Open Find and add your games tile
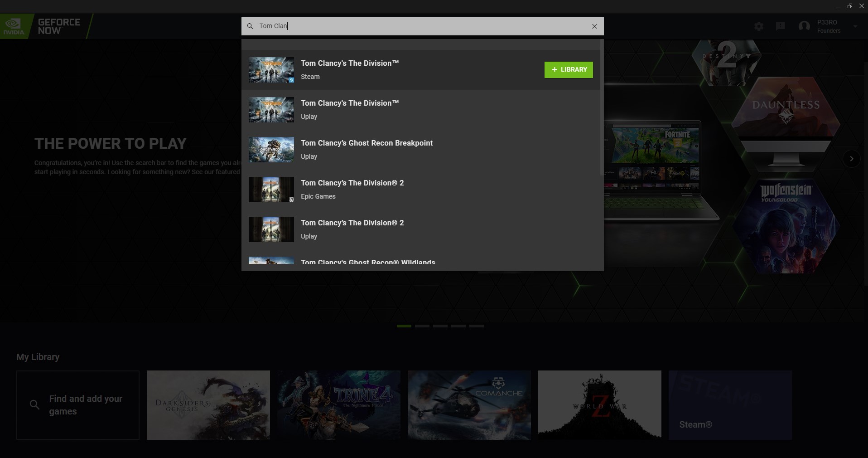The image size is (868, 458). point(78,405)
